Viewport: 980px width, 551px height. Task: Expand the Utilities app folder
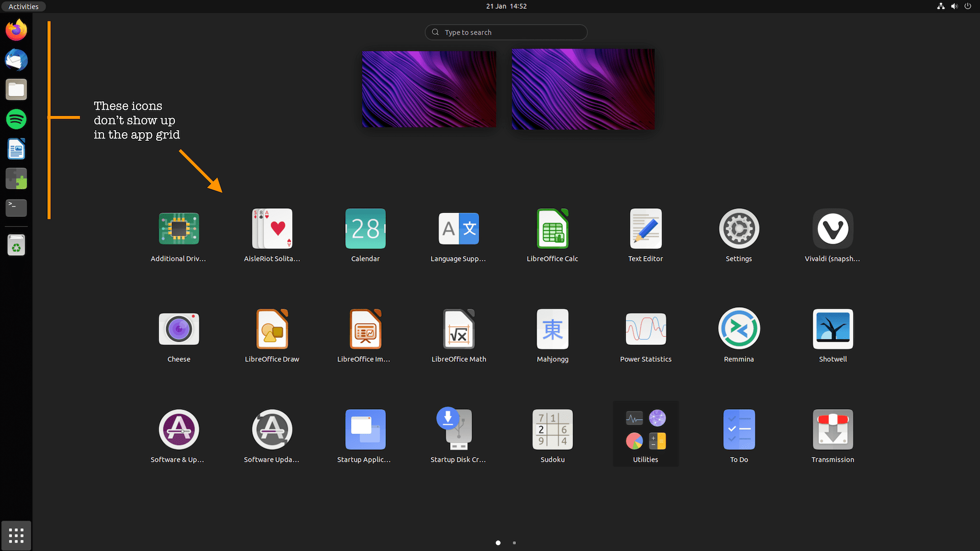tap(646, 434)
